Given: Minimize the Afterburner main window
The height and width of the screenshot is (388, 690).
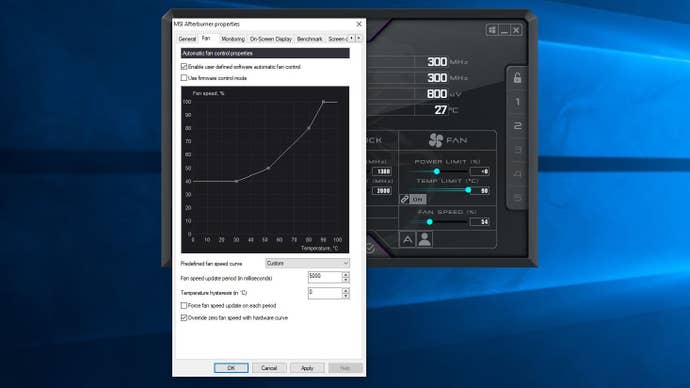Looking at the screenshot, I should tap(504, 30).
